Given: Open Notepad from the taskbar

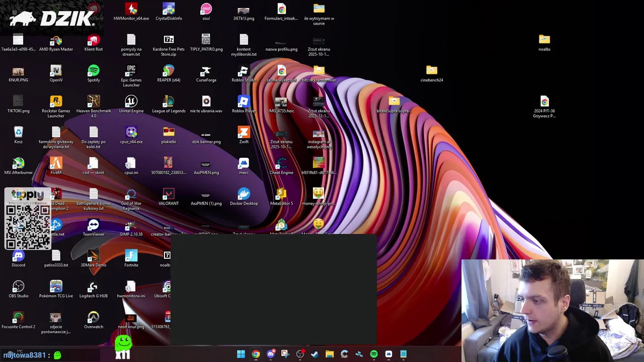Looking at the screenshot, I should pos(404,354).
